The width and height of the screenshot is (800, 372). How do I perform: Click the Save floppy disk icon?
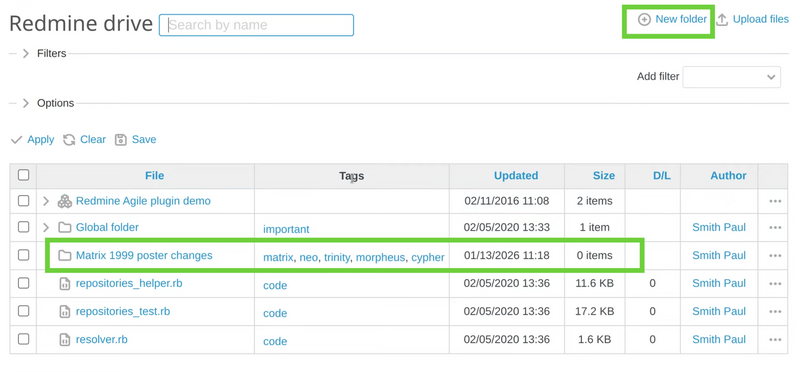point(120,140)
